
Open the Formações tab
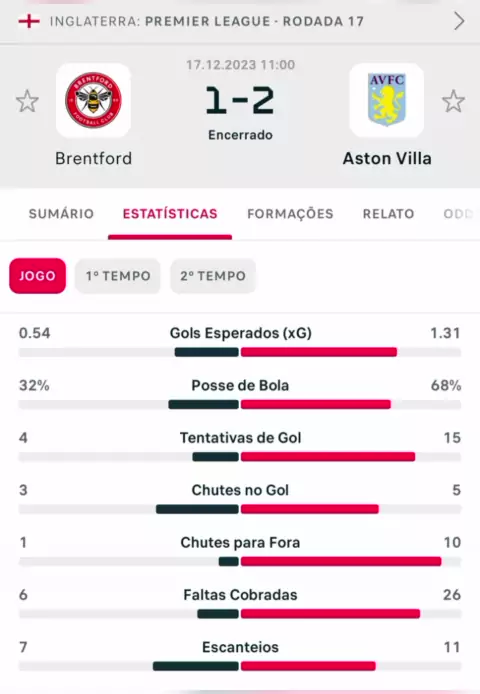(x=290, y=214)
